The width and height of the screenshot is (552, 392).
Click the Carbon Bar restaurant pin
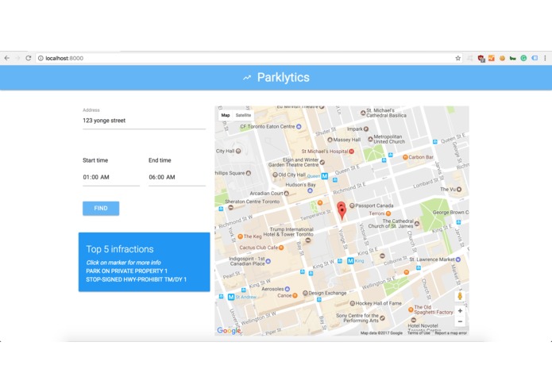(405, 157)
